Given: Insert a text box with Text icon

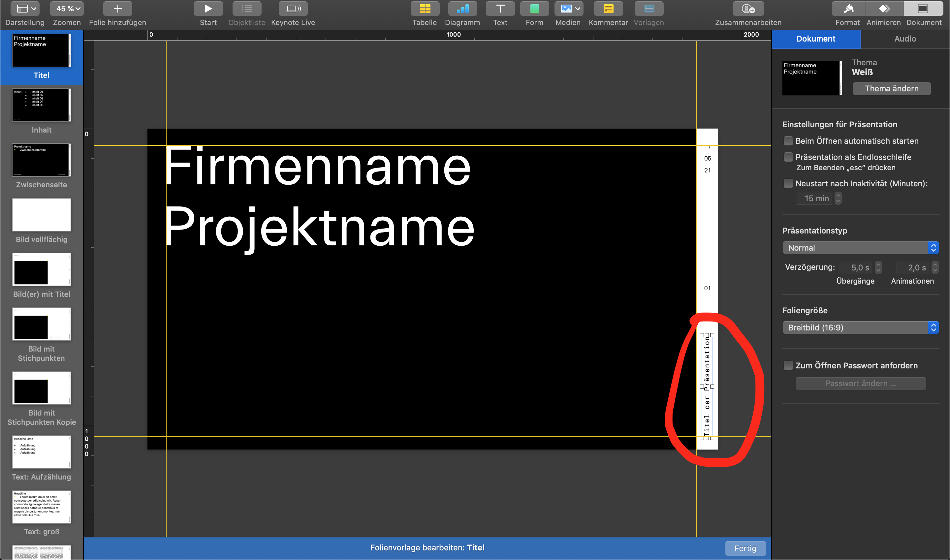Looking at the screenshot, I should (x=500, y=9).
